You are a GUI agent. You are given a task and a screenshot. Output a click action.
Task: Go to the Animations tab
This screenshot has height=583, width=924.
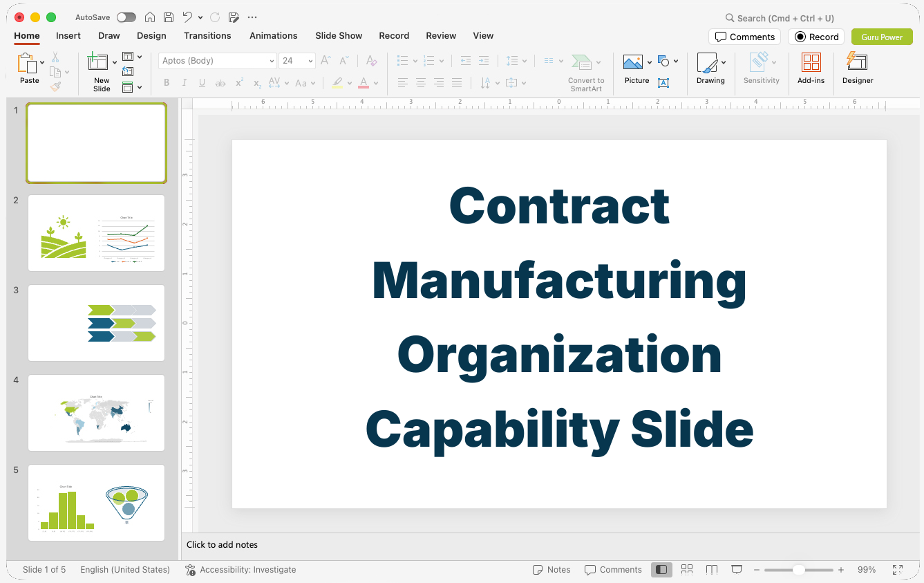(274, 35)
